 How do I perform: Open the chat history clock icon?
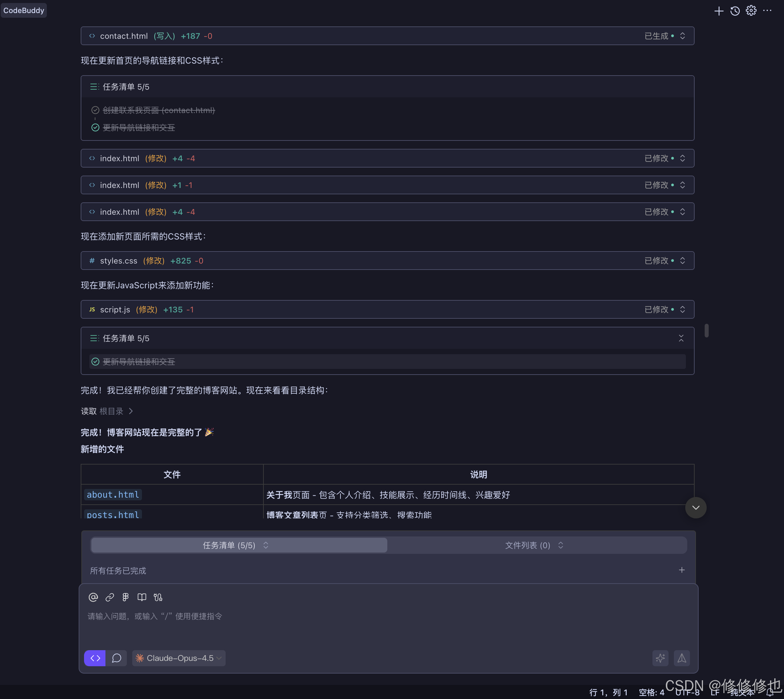coord(735,11)
